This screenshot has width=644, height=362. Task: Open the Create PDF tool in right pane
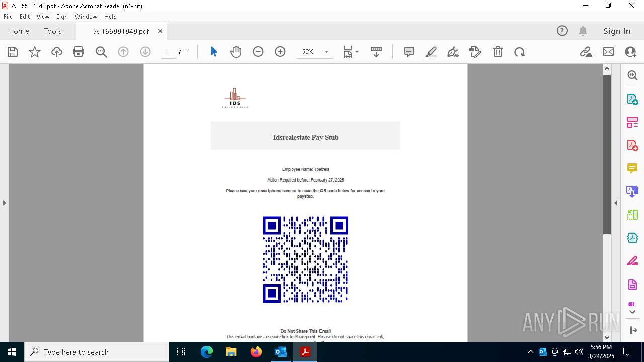632,145
